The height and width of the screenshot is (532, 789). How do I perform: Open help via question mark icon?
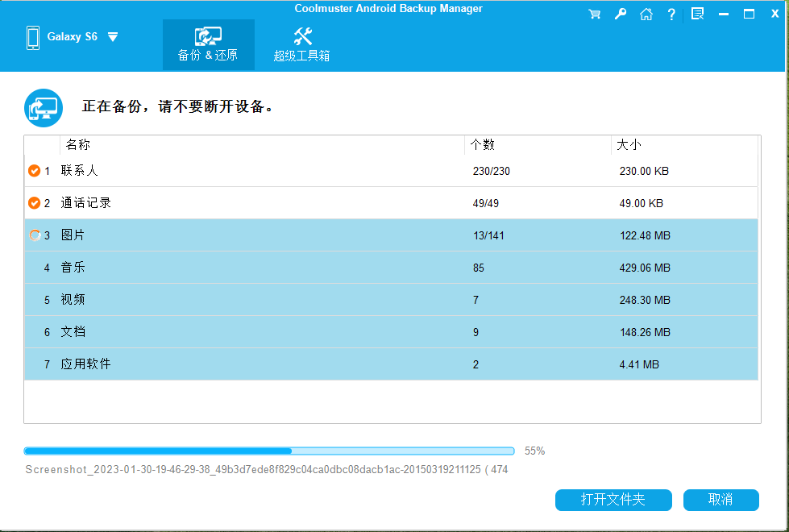[671, 14]
